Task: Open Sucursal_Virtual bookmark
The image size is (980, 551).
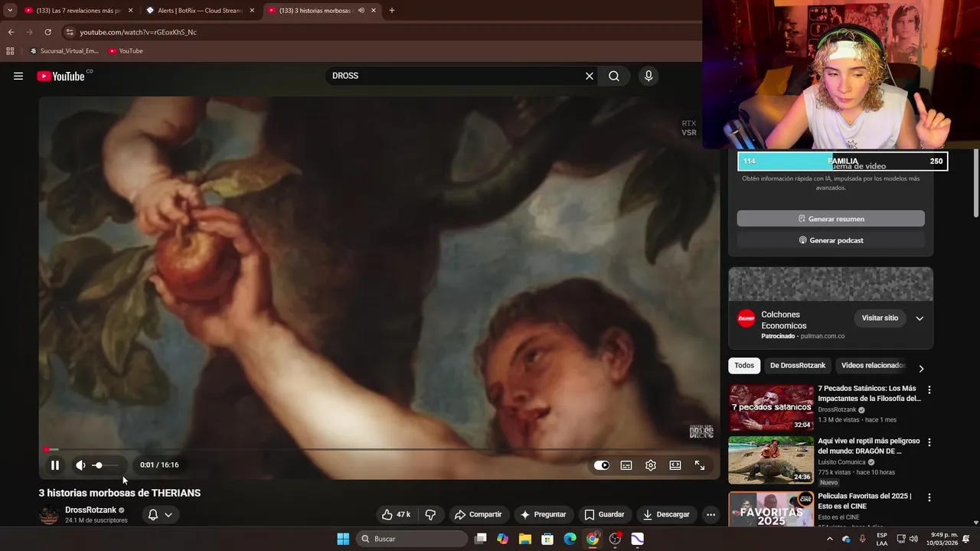Action: pyautogui.click(x=64, y=51)
